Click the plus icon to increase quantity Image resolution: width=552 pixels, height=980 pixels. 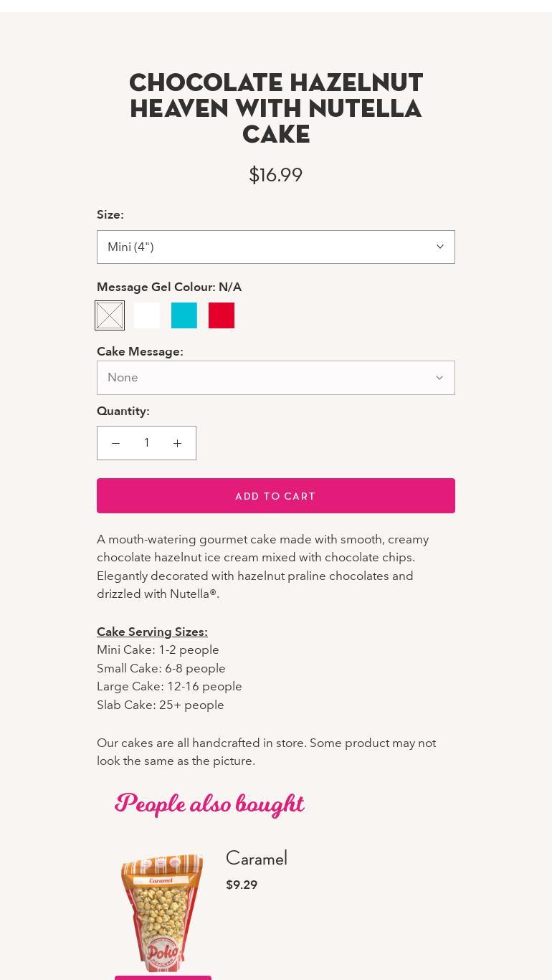(177, 444)
